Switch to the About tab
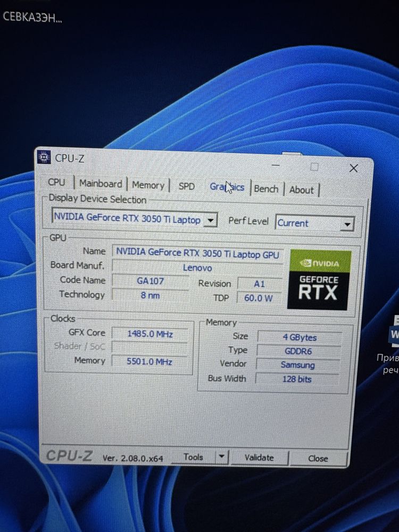399x532 pixels. point(301,190)
